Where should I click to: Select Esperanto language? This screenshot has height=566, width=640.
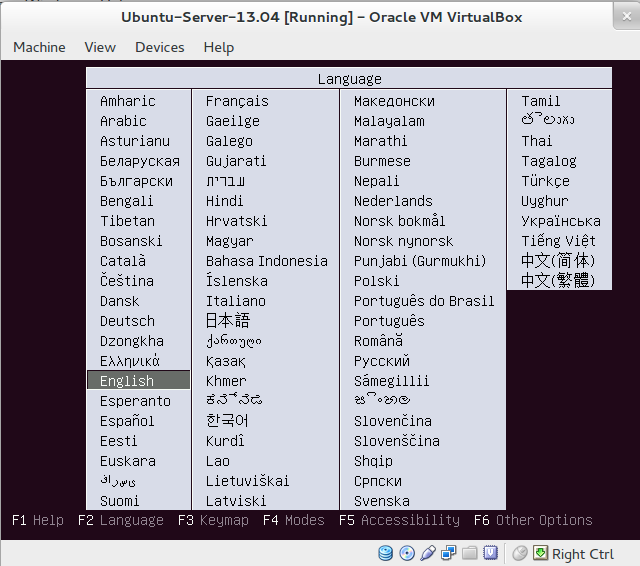tap(135, 401)
